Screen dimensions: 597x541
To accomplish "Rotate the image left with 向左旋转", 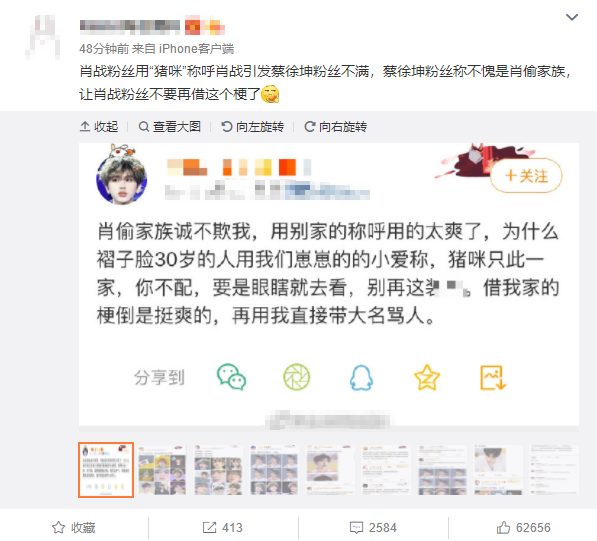I will 252,126.
